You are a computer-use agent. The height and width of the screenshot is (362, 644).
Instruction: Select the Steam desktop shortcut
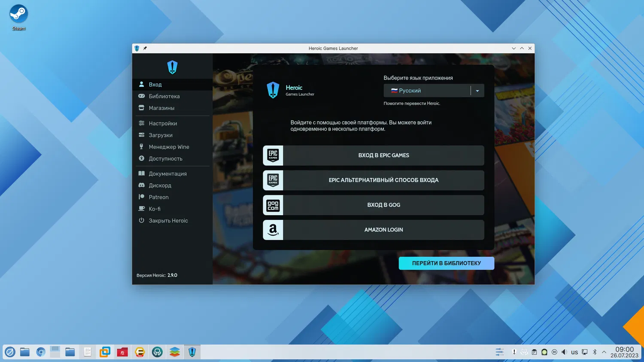pyautogui.click(x=18, y=18)
